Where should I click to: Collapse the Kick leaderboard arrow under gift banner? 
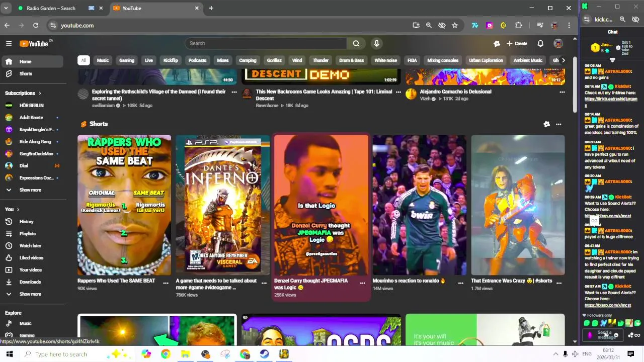612,60
